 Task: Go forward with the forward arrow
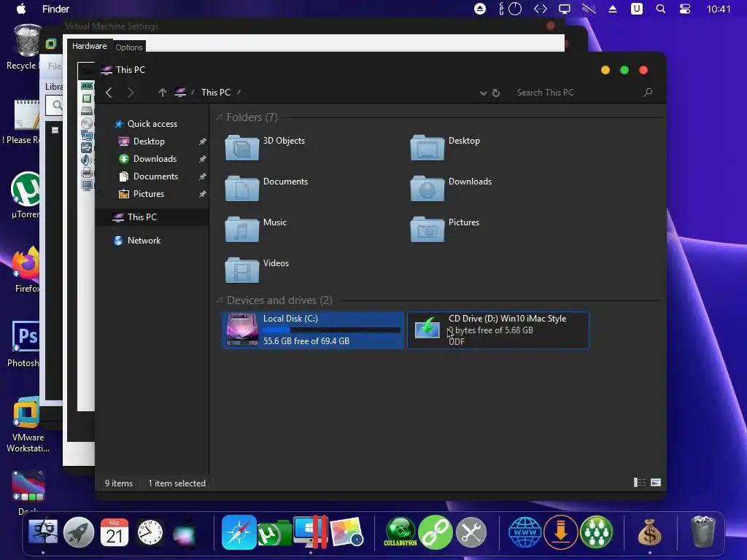pos(131,93)
